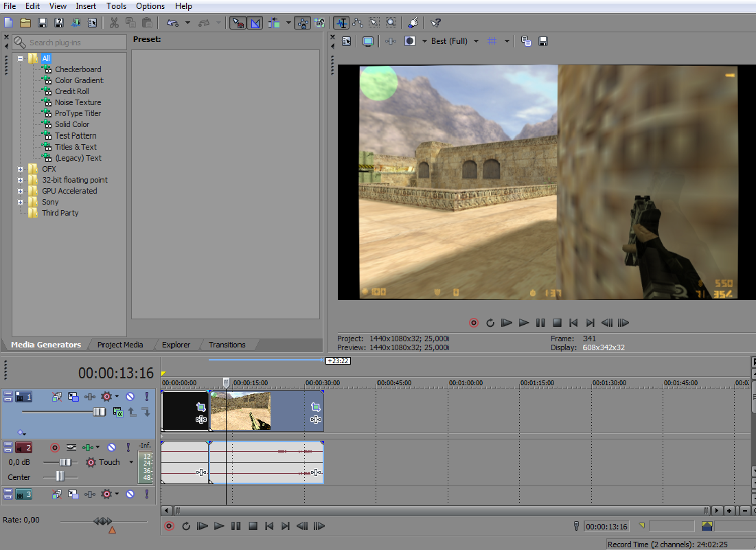
Task: Open the Tools menu
Action: (x=116, y=6)
